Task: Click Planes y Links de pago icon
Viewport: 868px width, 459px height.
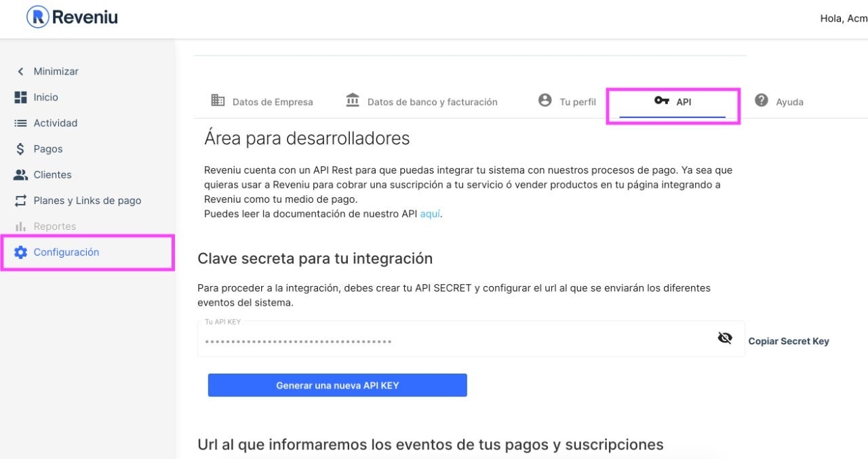Action: tap(20, 201)
